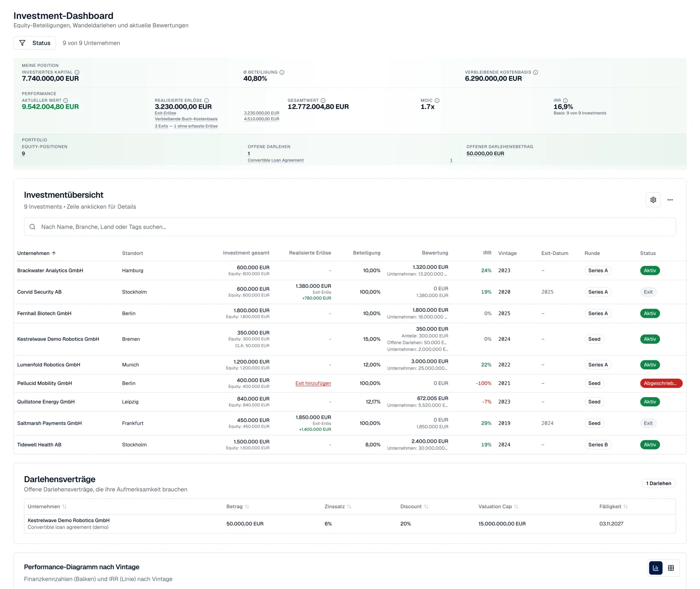The width and height of the screenshot is (700, 589).
Task: Click Abgeschrieben status badge for Pellucid Mobility
Action: pyautogui.click(x=661, y=383)
